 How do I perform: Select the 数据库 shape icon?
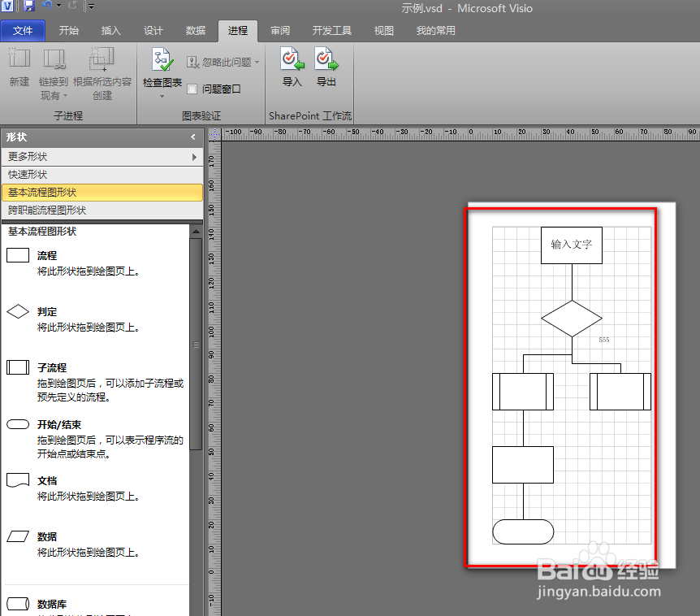click(x=18, y=604)
